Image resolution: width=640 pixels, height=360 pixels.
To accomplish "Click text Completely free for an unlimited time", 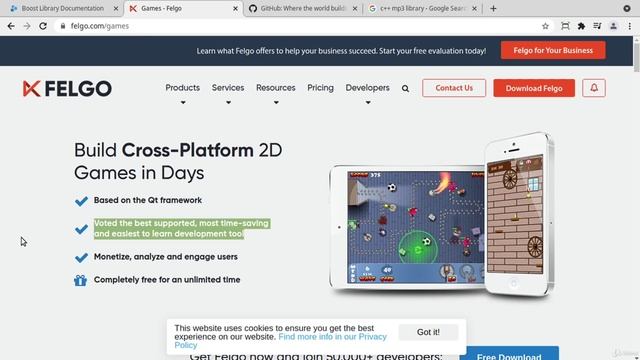I will pyautogui.click(x=167, y=280).
